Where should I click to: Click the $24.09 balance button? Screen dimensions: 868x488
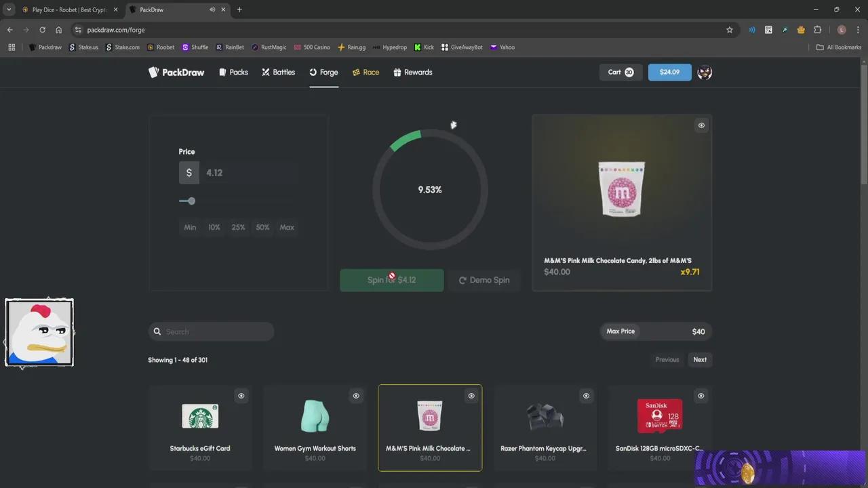click(x=669, y=73)
